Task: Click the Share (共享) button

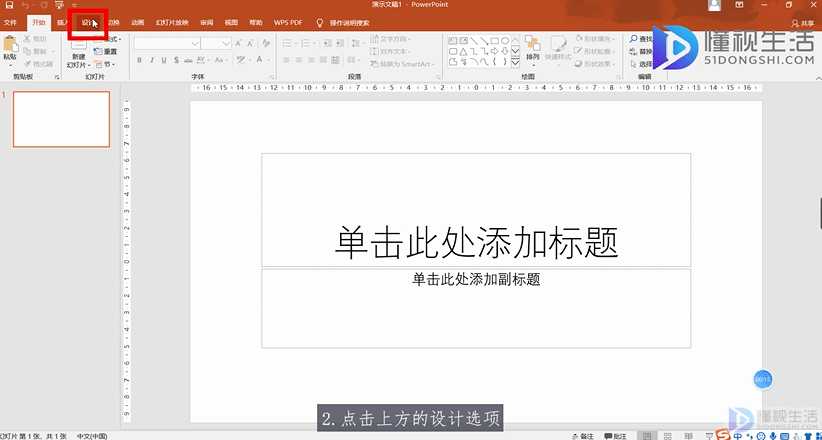Action: 803,24
